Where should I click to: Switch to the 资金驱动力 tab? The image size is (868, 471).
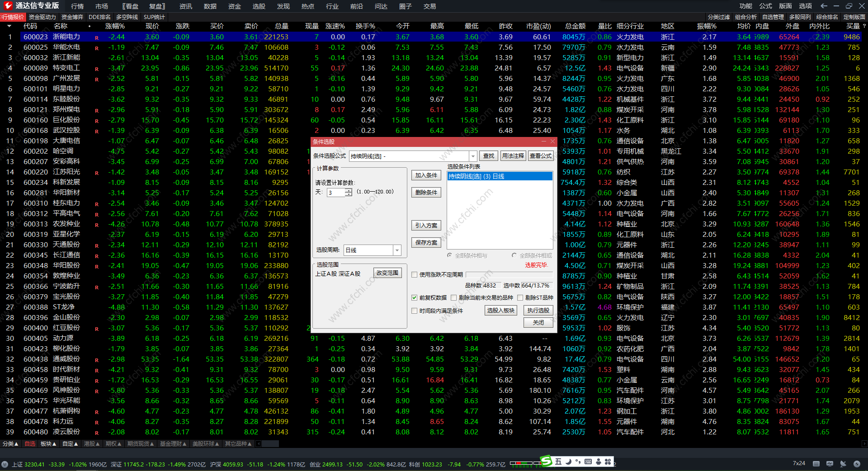point(42,17)
